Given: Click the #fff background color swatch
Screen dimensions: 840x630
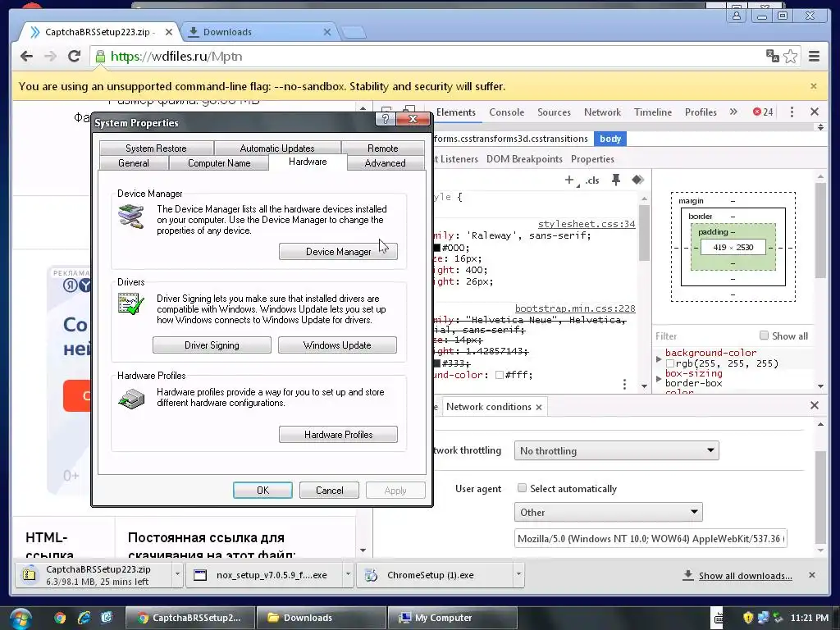Looking at the screenshot, I should (500, 375).
